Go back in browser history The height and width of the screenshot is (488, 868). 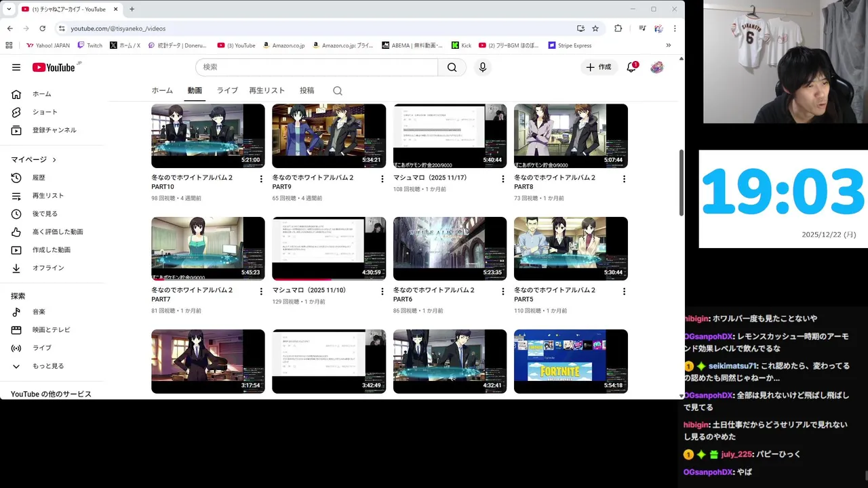tap(9, 28)
